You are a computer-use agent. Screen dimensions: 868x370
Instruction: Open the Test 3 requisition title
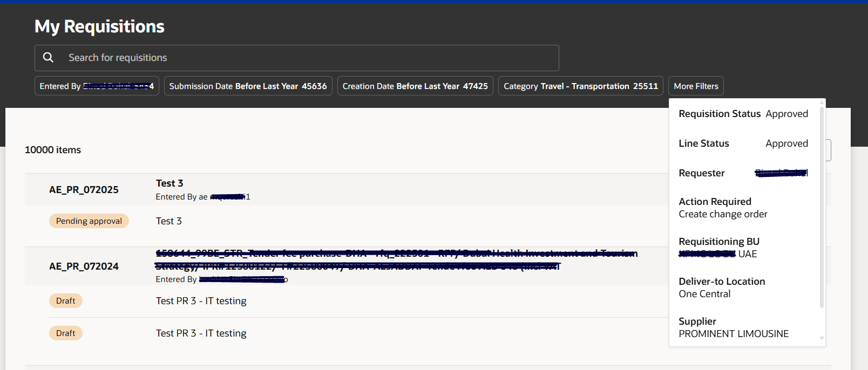[x=169, y=183]
